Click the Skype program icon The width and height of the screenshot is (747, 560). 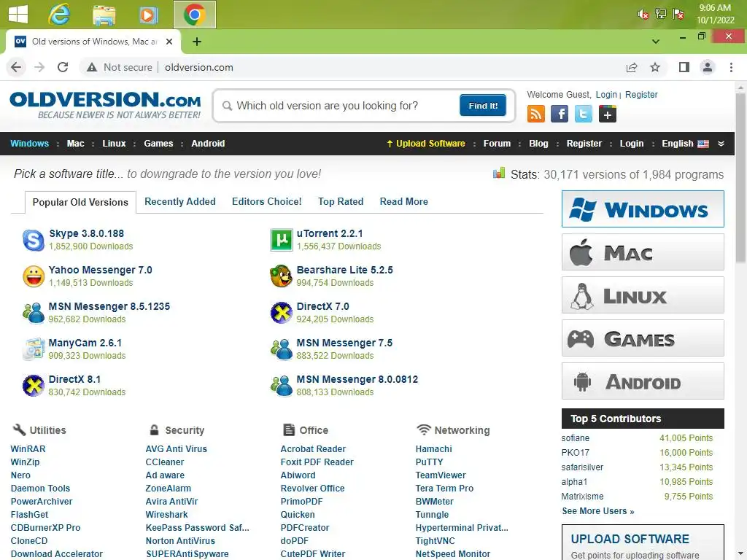[x=34, y=240]
